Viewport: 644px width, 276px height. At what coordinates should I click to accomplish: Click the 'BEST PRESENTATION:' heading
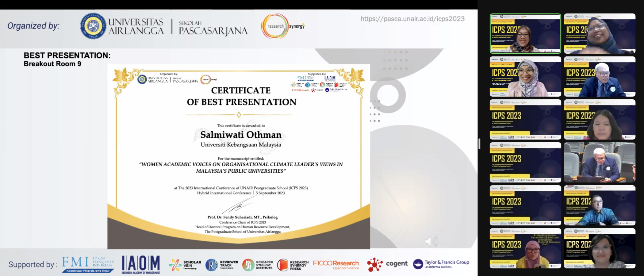67,56
